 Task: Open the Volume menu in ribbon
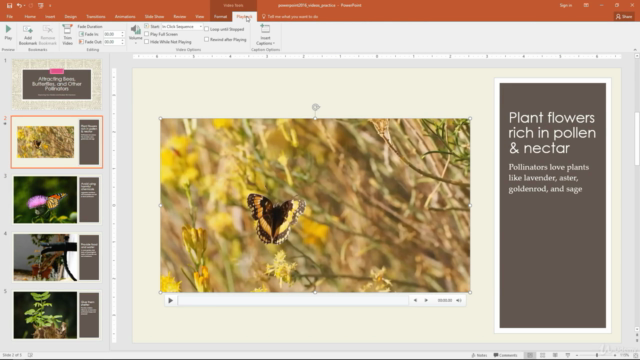(136, 34)
